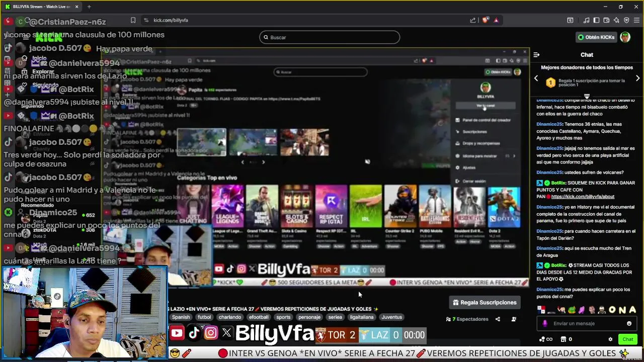Expand Idioma para mostrar submenu arrow

[x=514, y=156]
